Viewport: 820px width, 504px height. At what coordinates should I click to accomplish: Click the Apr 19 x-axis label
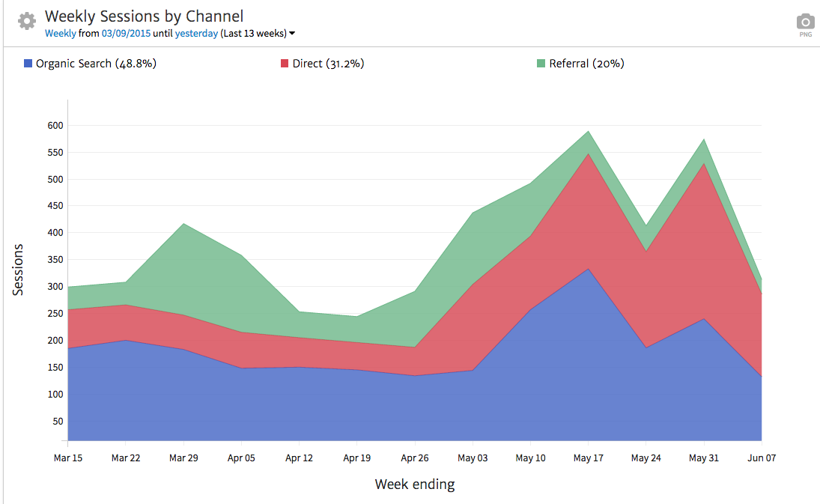pyautogui.click(x=357, y=458)
